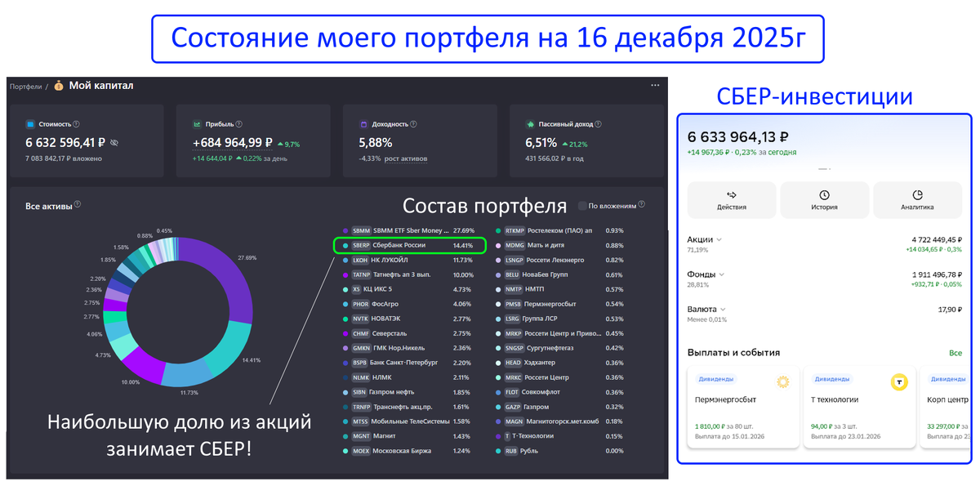
Task: Click the Все link in Выплаты и события
Action: point(955,353)
